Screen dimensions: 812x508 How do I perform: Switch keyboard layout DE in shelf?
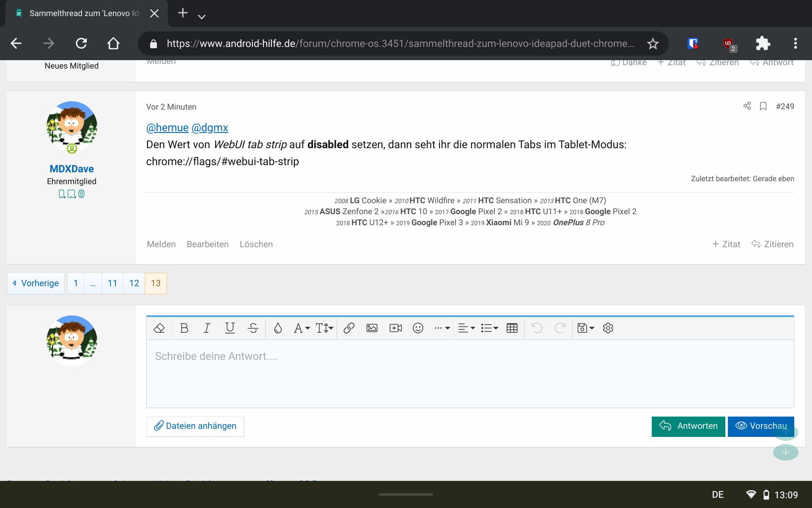(x=718, y=494)
